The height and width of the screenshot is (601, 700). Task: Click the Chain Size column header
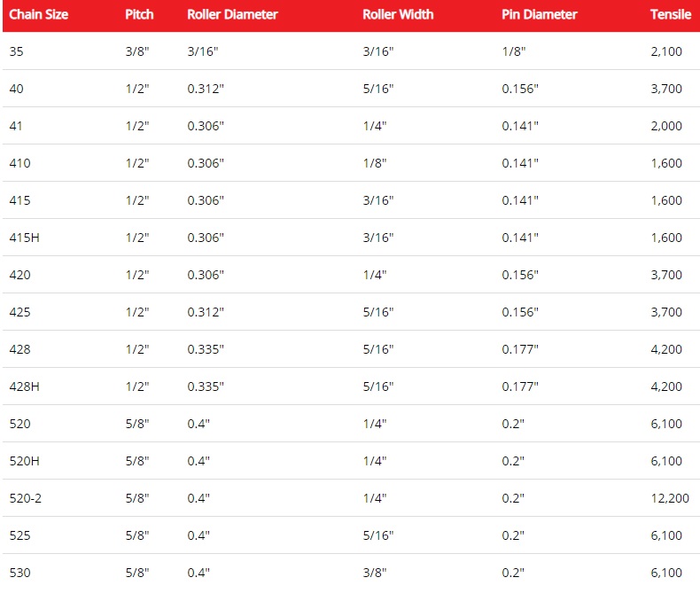coord(38,15)
